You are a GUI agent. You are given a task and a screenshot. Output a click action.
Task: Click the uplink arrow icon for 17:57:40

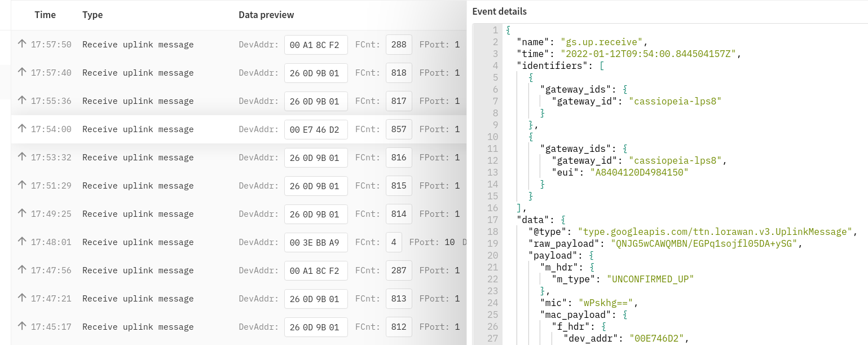pyautogui.click(x=22, y=72)
